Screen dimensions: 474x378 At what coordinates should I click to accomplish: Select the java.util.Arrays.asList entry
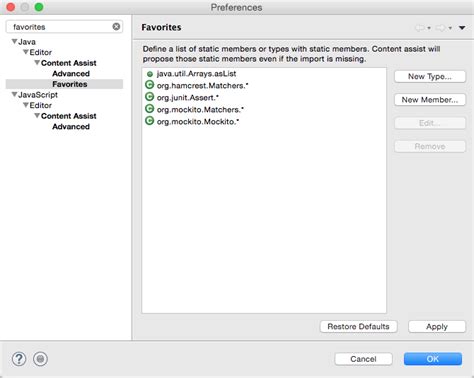click(x=197, y=74)
